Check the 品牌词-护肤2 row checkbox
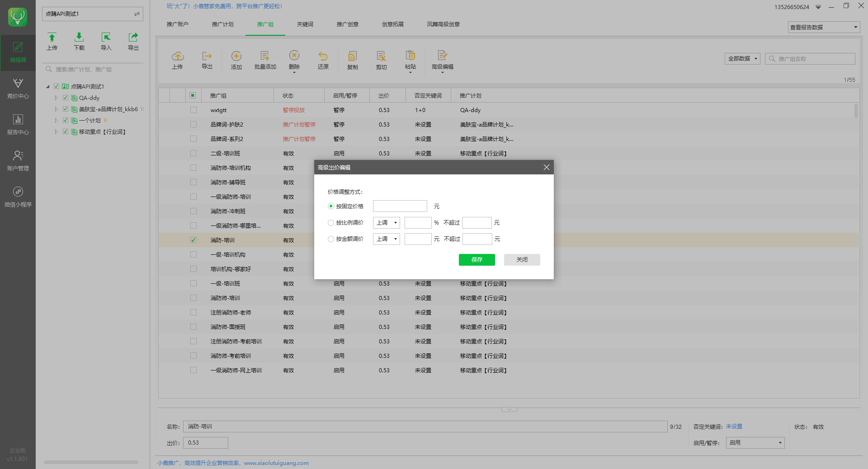Screen dimensions: 868x469 coord(193,124)
